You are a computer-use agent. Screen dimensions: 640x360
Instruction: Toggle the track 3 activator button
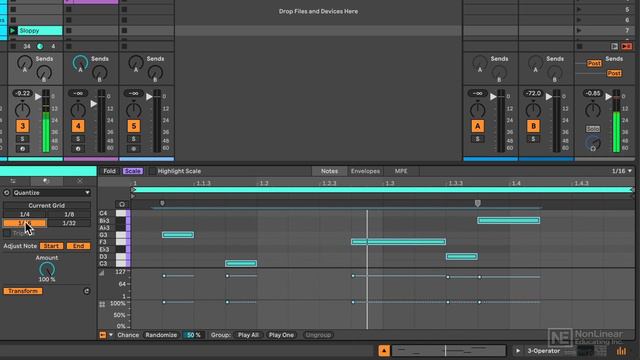coord(23,126)
